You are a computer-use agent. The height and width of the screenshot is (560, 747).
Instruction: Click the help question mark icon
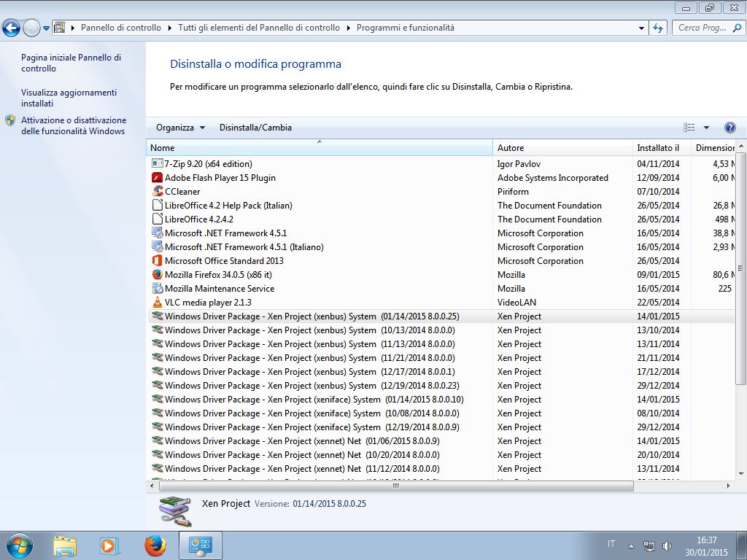click(x=729, y=128)
